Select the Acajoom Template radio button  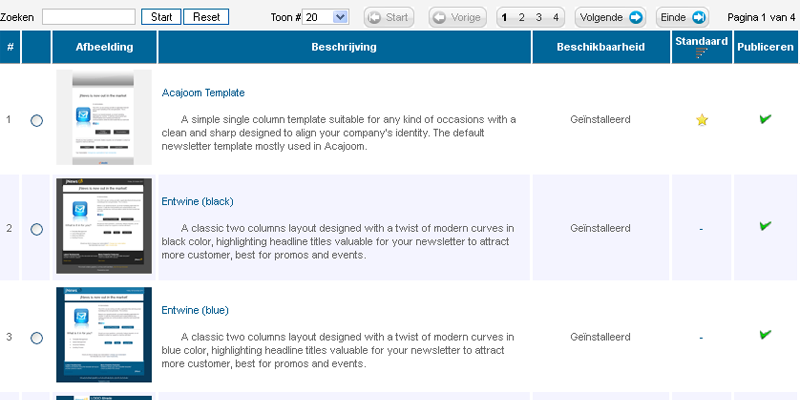point(37,121)
